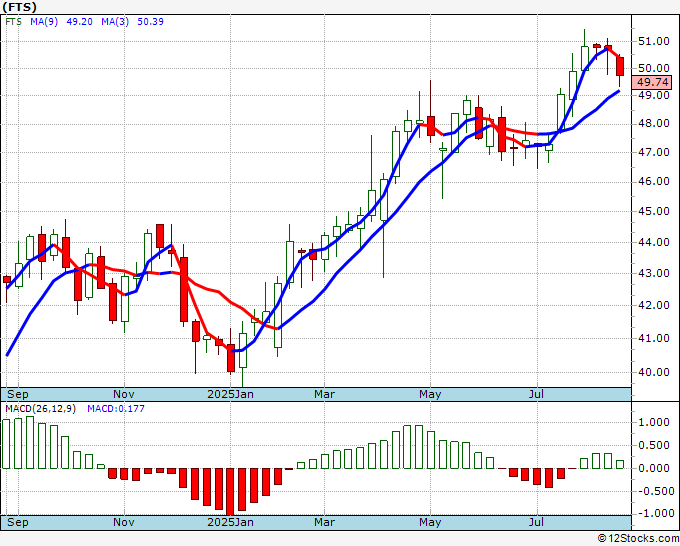The width and height of the screenshot is (680, 546).
Task: Click the Nov label on MACD axis
Action: tap(124, 522)
